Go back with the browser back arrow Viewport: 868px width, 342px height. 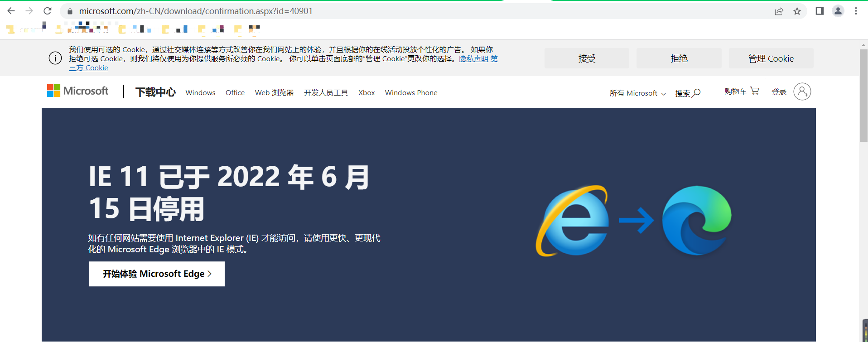point(11,11)
